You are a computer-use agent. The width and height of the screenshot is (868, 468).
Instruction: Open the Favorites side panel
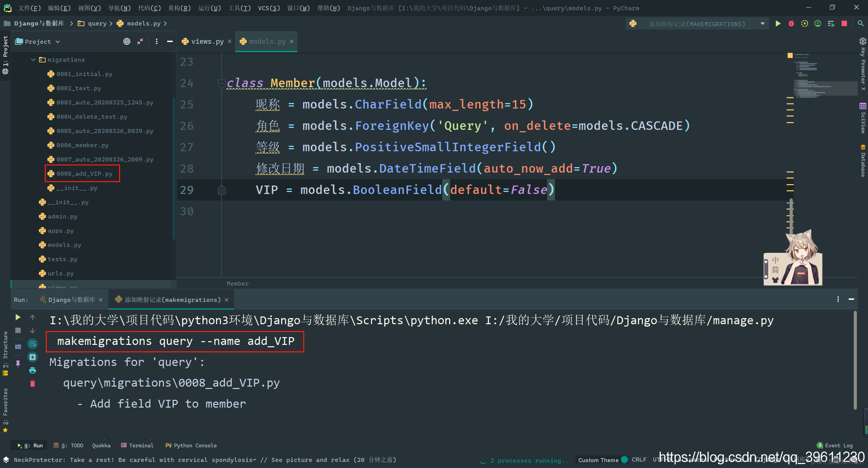(5, 410)
